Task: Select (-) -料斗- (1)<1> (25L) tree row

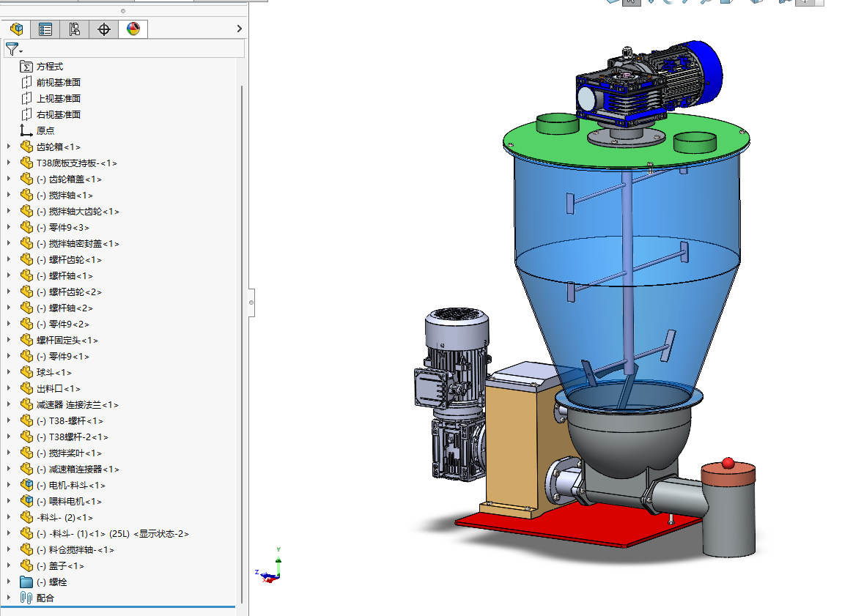Action: click(113, 533)
